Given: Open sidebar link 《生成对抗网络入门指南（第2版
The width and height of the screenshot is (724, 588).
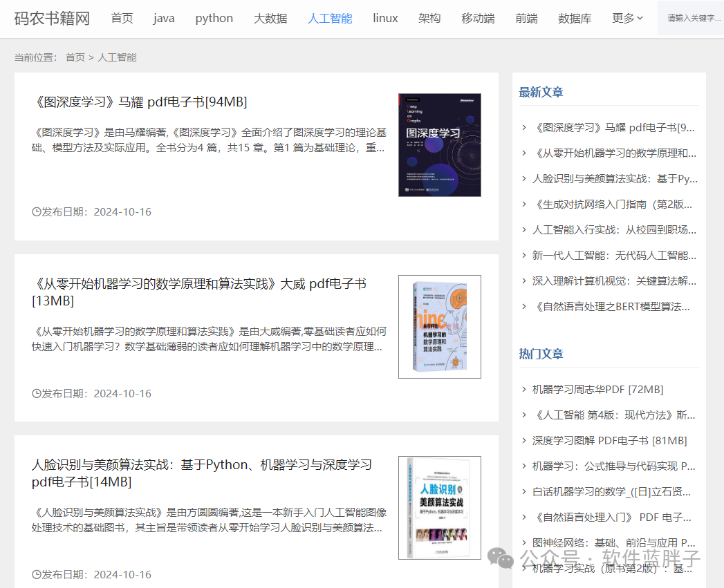Looking at the screenshot, I should 612,205.
